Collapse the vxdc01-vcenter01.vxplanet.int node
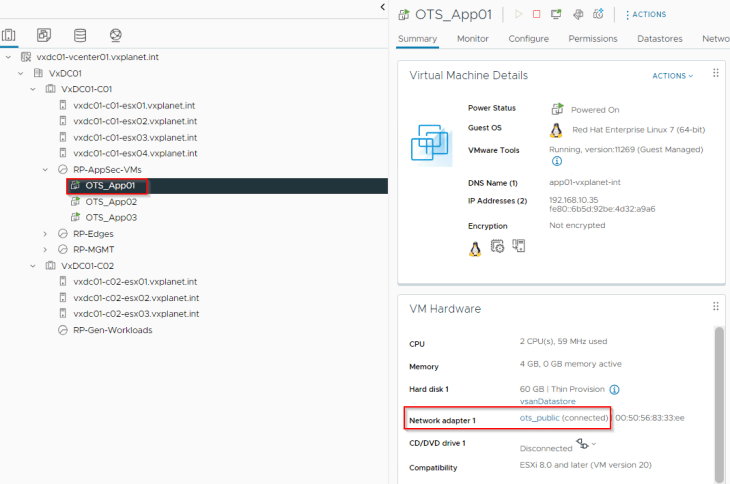The width and height of the screenshot is (730, 484). pyautogui.click(x=8, y=57)
